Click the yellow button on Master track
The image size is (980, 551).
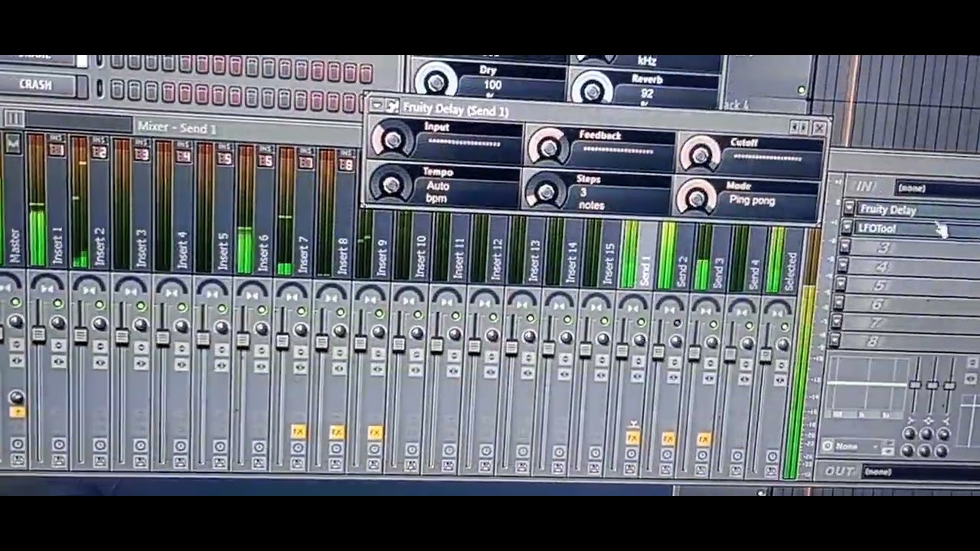point(18,413)
